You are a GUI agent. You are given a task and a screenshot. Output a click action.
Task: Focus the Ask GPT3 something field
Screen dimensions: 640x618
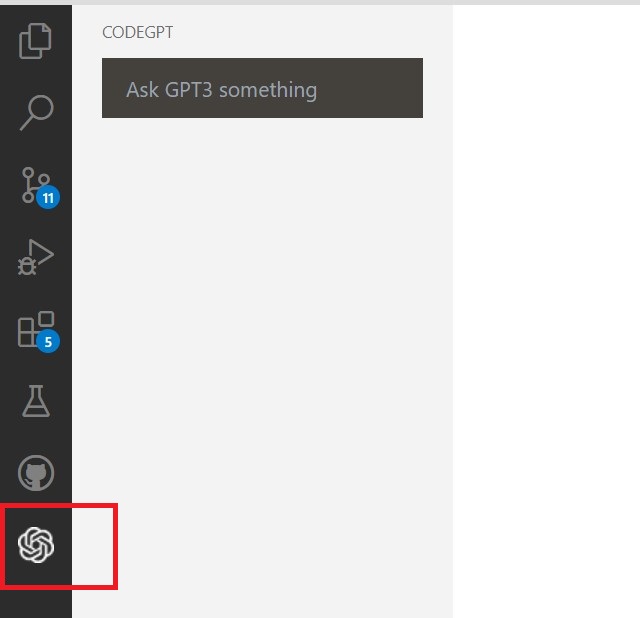click(262, 88)
